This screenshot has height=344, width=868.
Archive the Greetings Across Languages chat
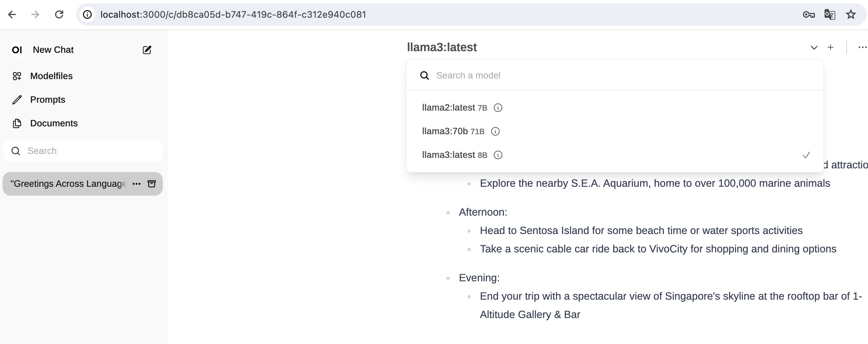152,183
